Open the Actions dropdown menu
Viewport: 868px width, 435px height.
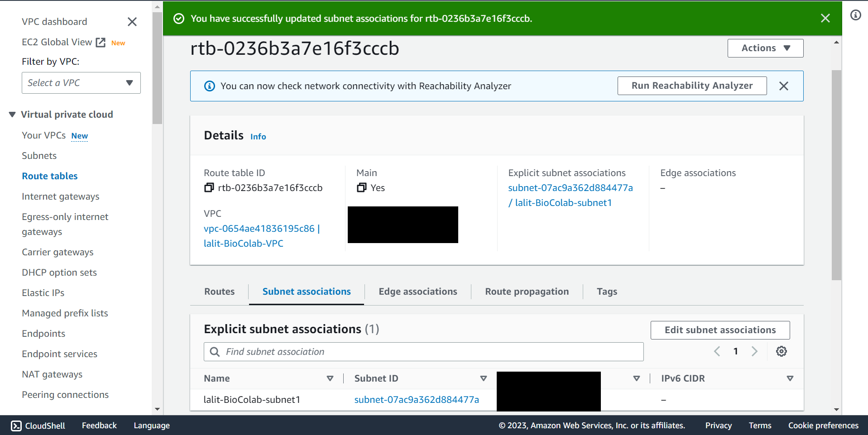tap(765, 48)
